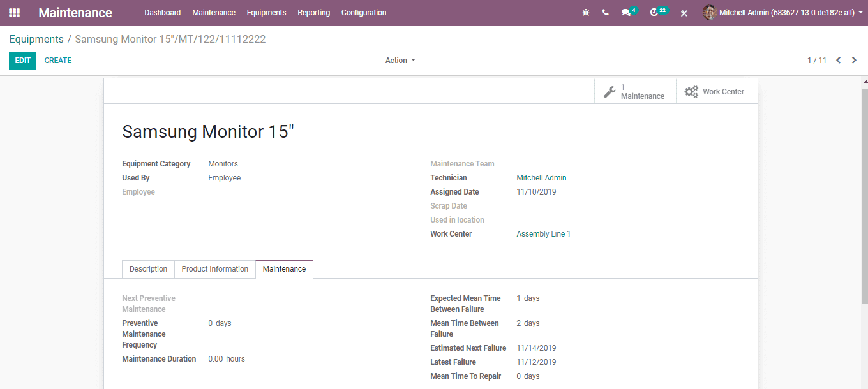Click the phone call icon
The width and height of the screenshot is (868, 389).
click(605, 13)
